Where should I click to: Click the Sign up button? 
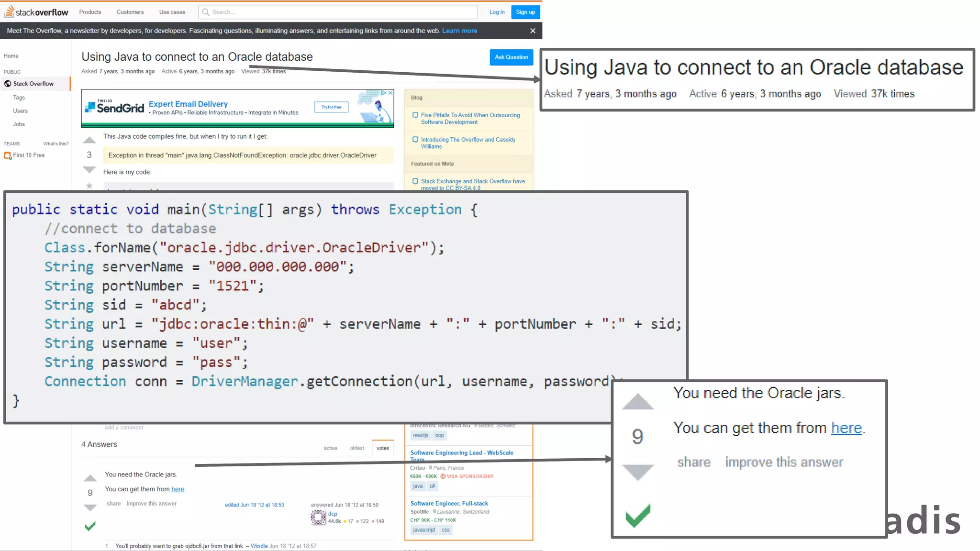(x=525, y=12)
